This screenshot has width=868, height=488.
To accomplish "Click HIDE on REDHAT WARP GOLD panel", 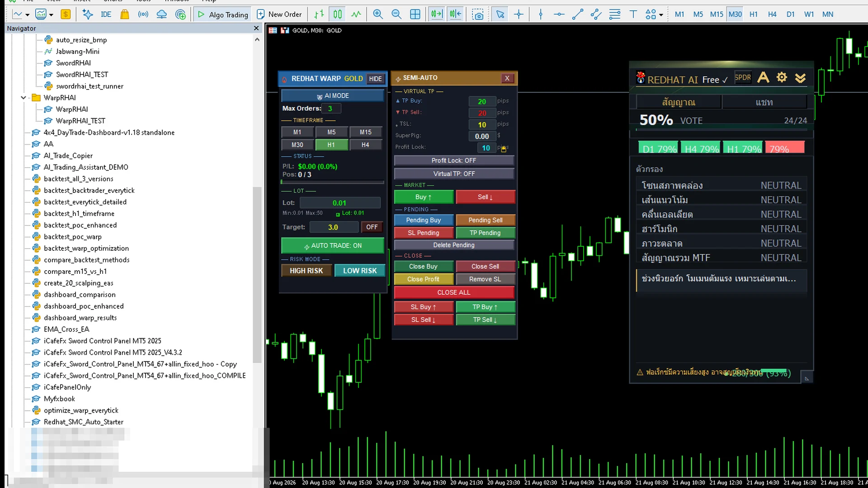I will point(375,79).
